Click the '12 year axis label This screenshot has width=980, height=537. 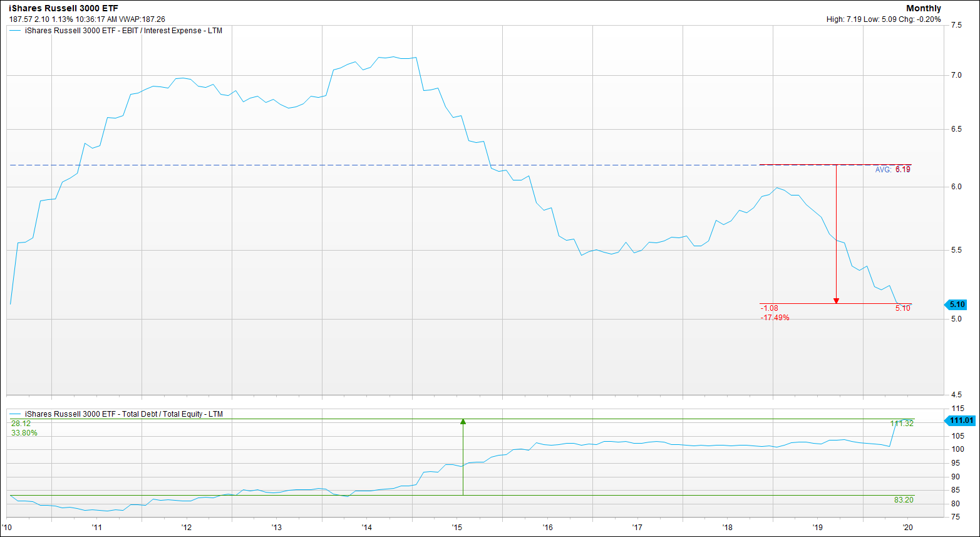coord(186,528)
